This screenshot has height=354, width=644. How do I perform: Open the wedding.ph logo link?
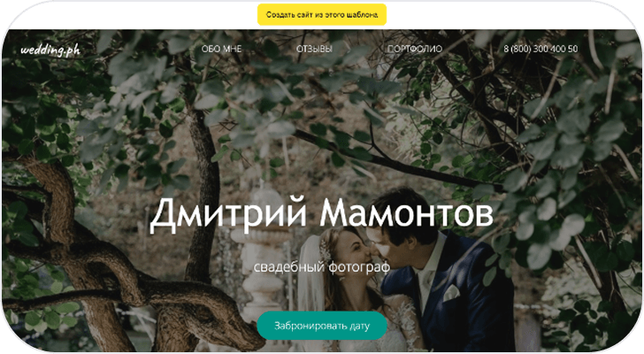pos(50,50)
